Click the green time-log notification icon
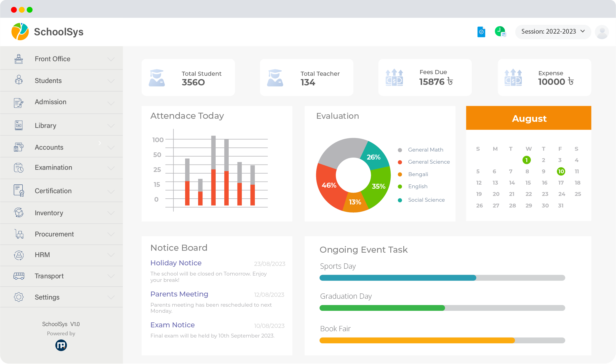The width and height of the screenshot is (616, 364). click(500, 31)
